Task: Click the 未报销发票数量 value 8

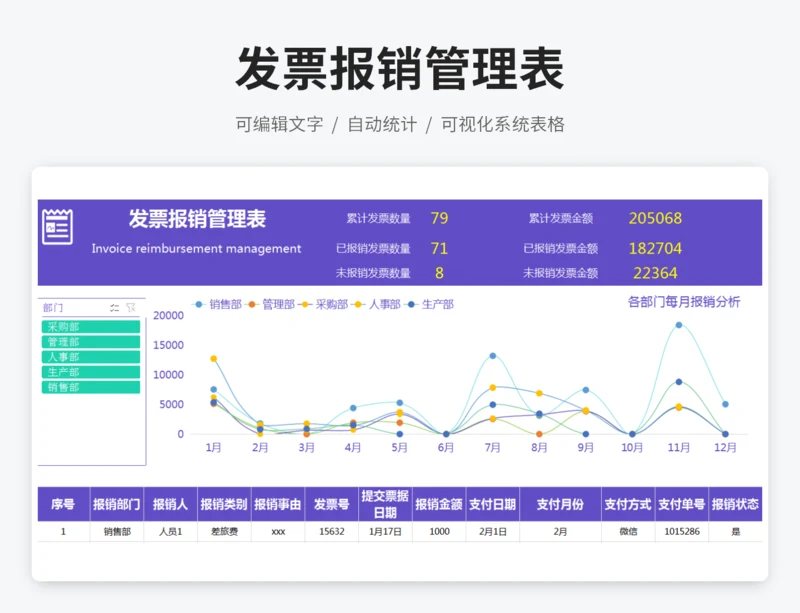Action: [439, 273]
